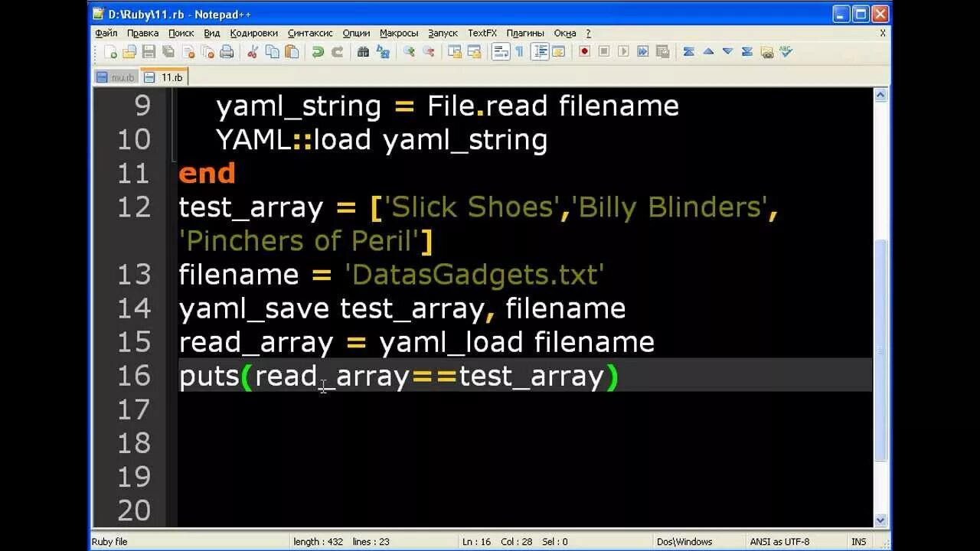Click 'Ruby file' label in the status bar
The image size is (980, 551).
(109, 542)
